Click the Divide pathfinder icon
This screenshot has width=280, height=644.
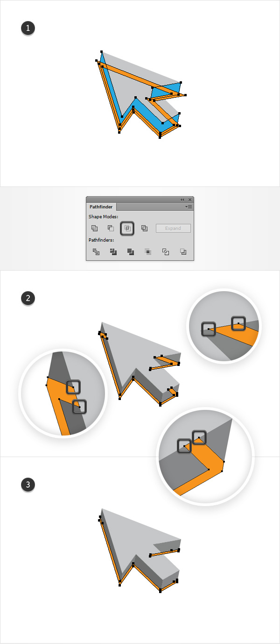(96, 251)
